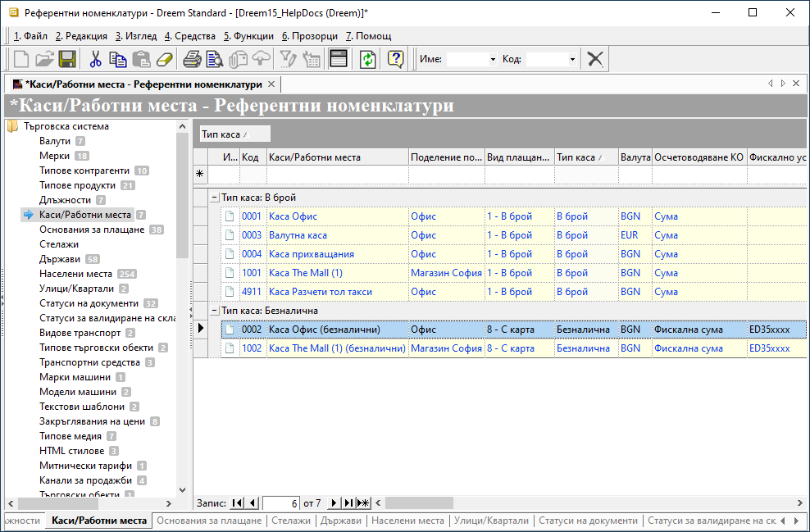Click the Print icon
Image resolution: width=810 pixels, height=532 pixels.
(192, 59)
